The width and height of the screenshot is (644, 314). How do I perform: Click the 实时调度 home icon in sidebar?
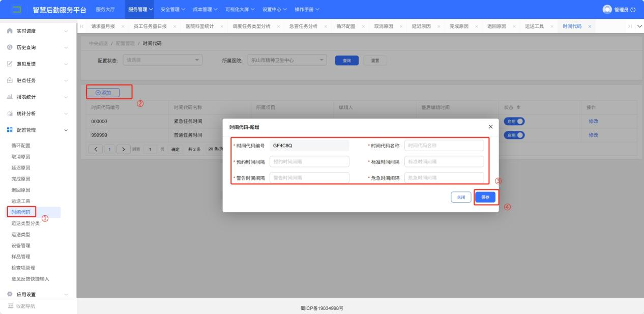[9, 31]
